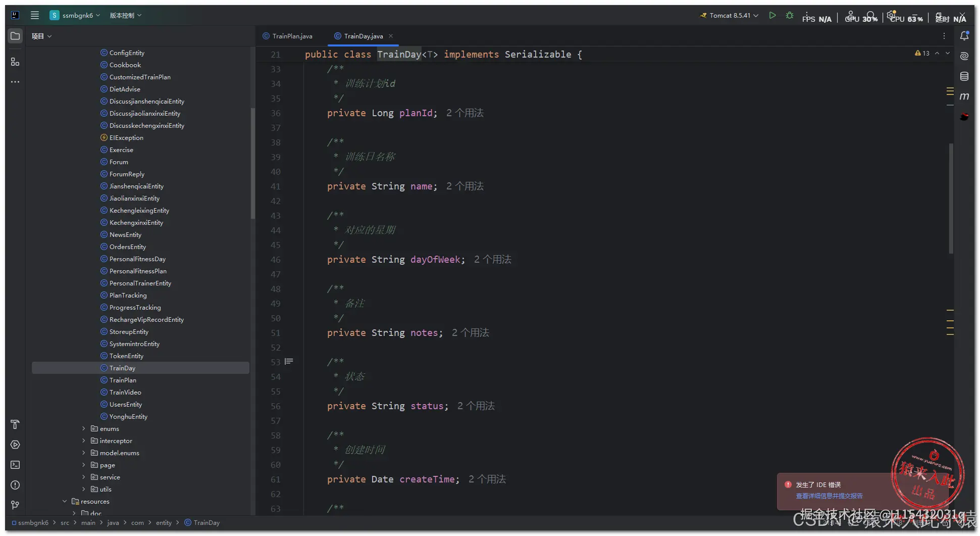
Task: Show more tool windows in left strip
Action: tap(15, 82)
